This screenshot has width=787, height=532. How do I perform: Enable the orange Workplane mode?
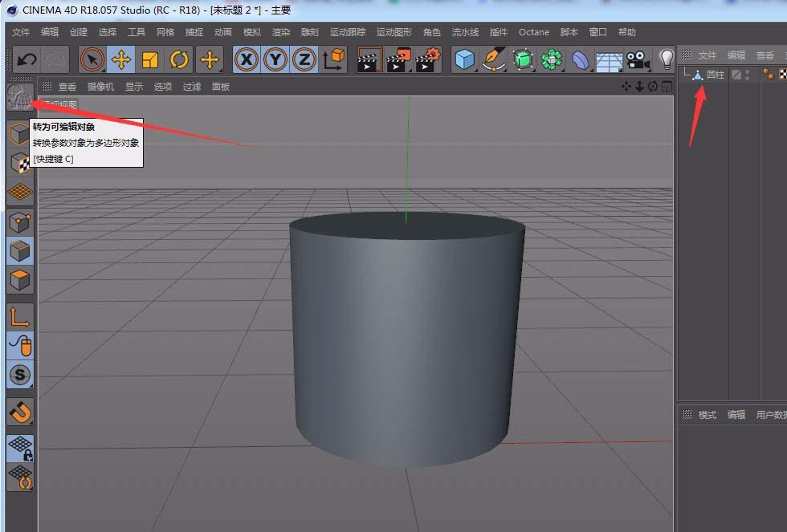click(x=19, y=192)
